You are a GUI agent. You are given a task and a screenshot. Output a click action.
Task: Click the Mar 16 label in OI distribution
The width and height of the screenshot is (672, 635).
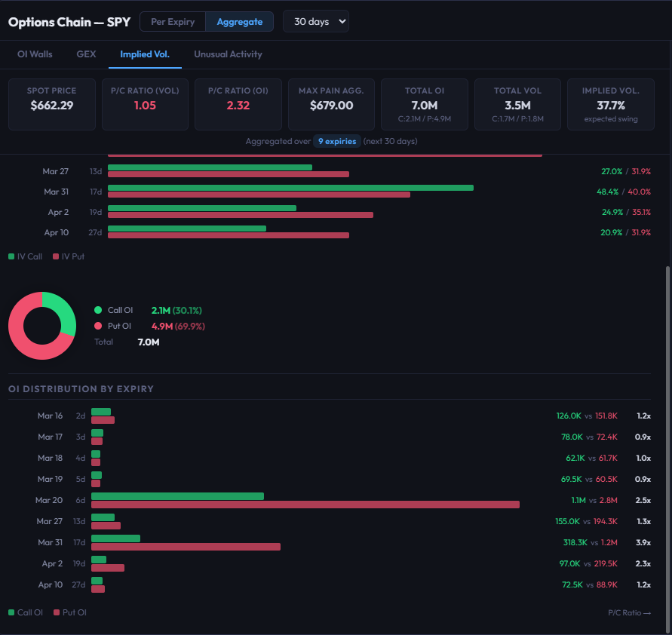click(50, 416)
